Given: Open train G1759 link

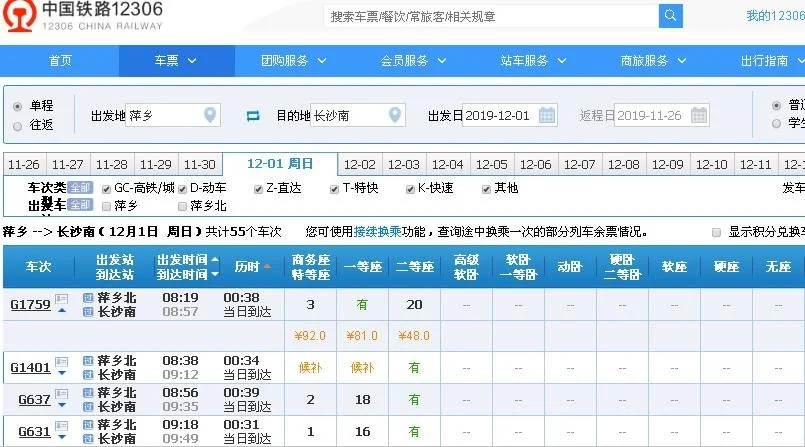Looking at the screenshot, I should pyautogui.click(x=30, y=304).
